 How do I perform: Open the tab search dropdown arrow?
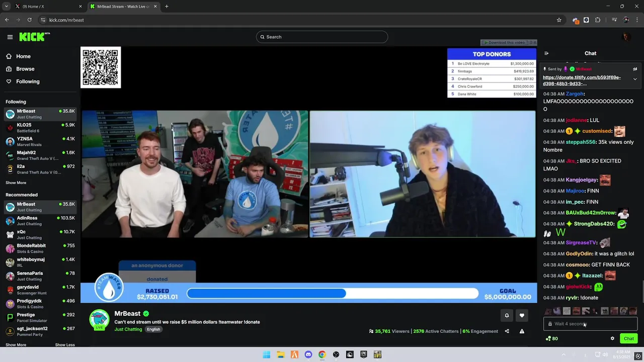(6, 7)
